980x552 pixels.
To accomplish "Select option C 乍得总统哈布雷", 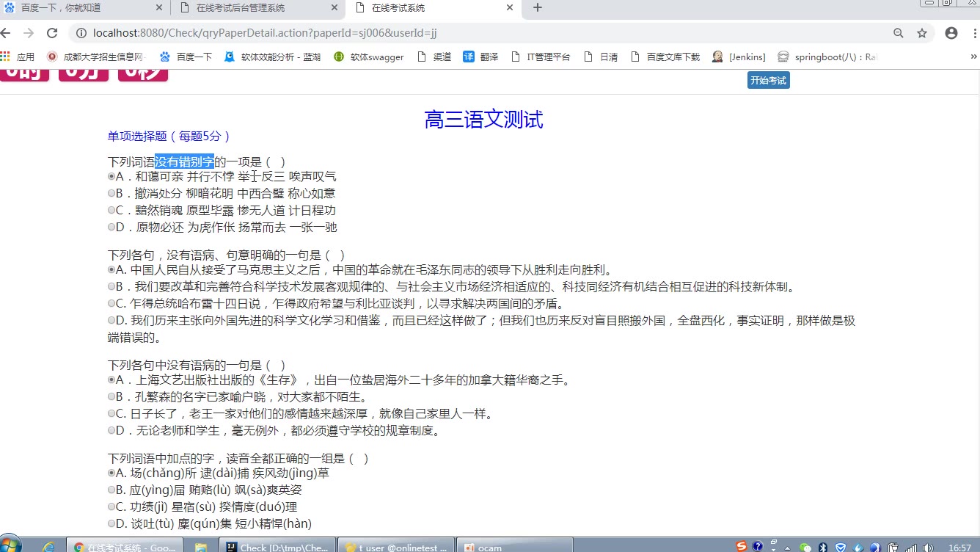I will point(111,303).
